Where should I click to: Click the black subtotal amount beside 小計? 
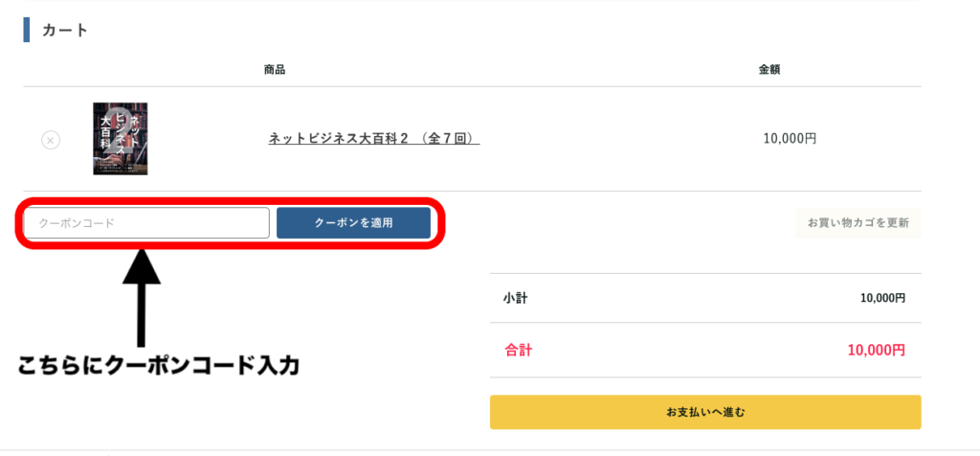882,299
